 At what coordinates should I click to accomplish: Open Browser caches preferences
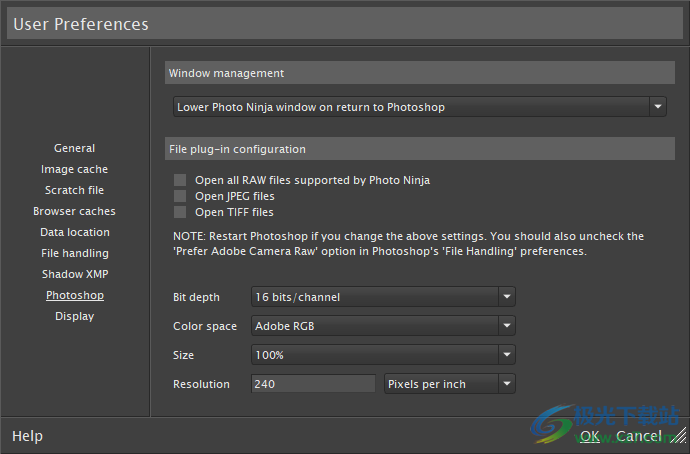pos(74,211)
